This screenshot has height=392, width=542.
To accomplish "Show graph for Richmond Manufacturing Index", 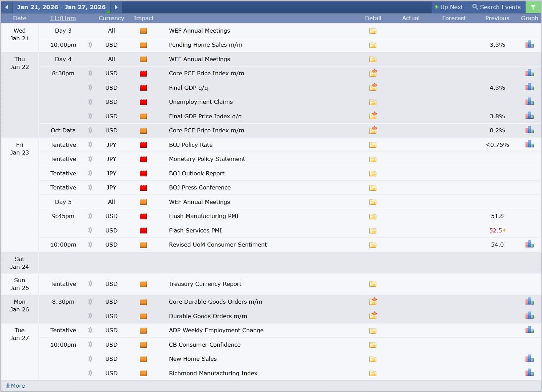I will pyautogui.click(x=529, y=373).
